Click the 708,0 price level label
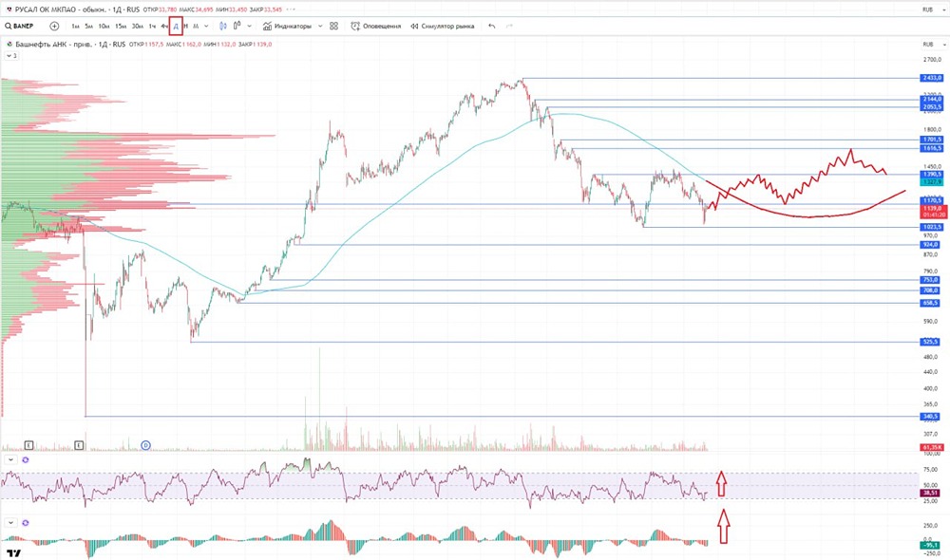The image size is (950, 560). coord(931,290)
